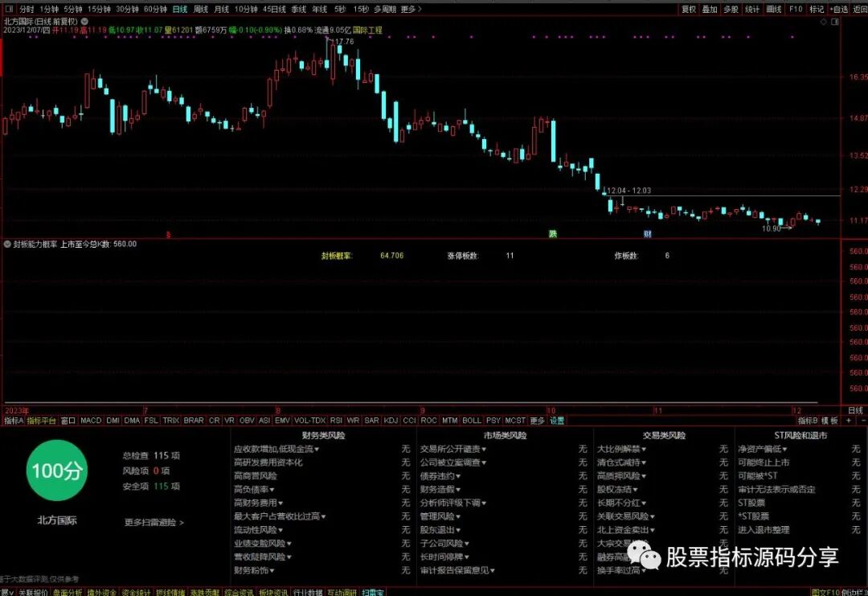868x596 pixels.
Task: Click the diamond icon at chart top-right
Action: [823, 23]
